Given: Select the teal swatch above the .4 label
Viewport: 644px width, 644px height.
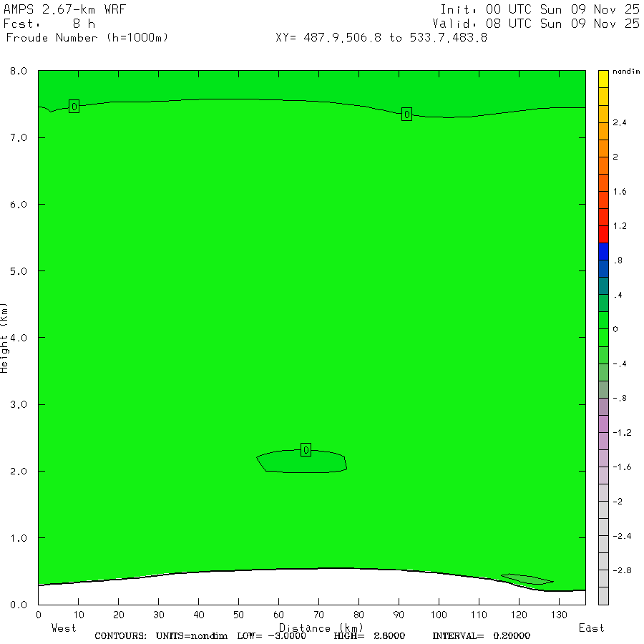Looking at the screenshot, I should tap(603, 286).
